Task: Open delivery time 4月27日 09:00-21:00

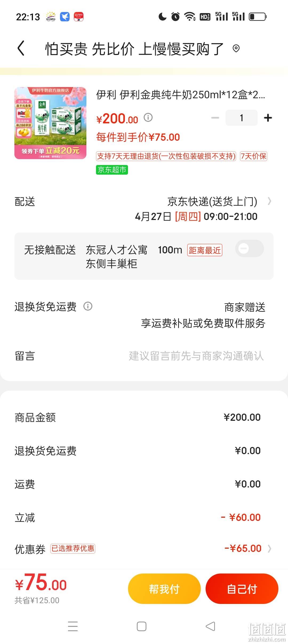Action: (196, 217)
